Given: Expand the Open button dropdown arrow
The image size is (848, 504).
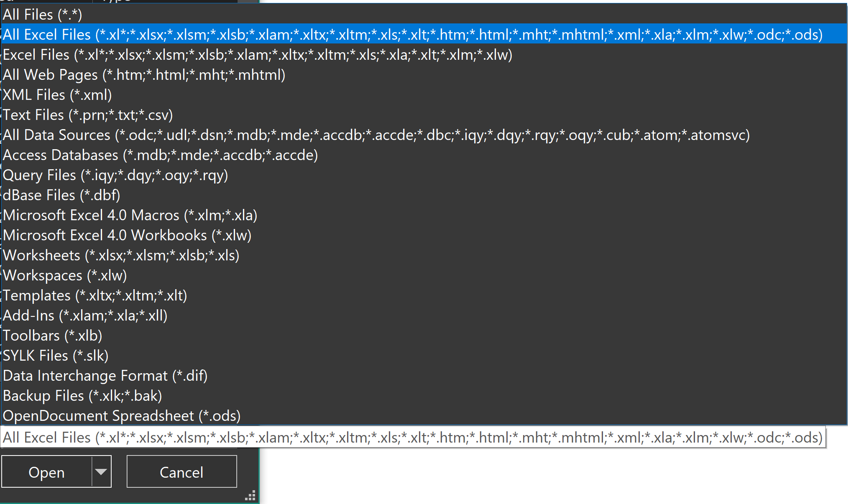Looking at the screenshot, I should pyautogui.click(x=101, y=472).
